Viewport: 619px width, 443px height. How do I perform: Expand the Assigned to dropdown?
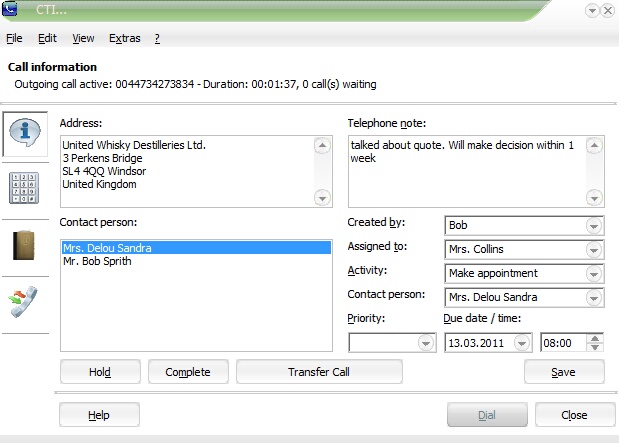[595, 249]
